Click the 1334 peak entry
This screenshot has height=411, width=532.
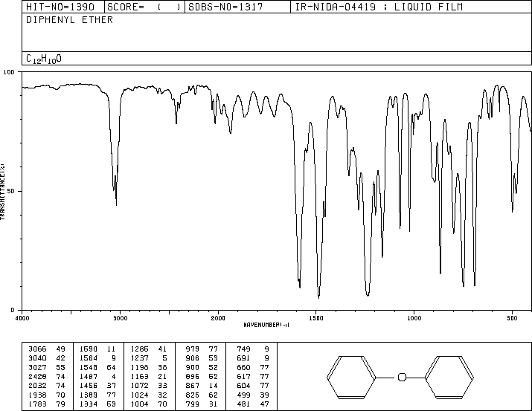(97, 404)
